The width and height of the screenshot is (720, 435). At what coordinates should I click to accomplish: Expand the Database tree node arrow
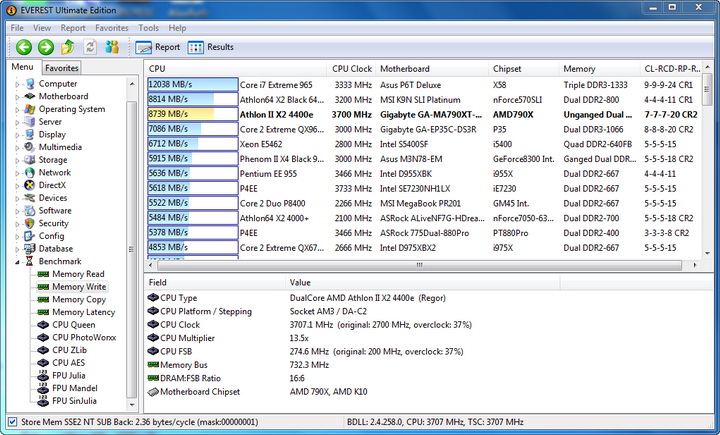coord(17,249)
